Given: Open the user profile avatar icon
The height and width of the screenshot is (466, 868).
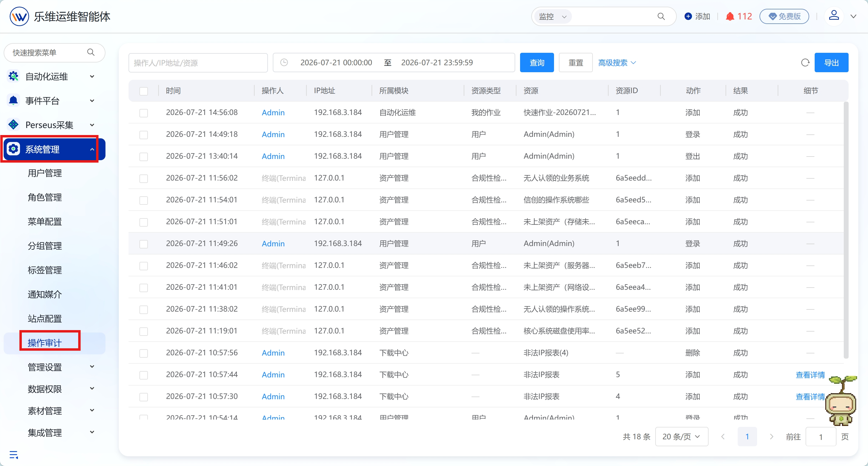Looking at the screenshot, I should pos(834,15).
